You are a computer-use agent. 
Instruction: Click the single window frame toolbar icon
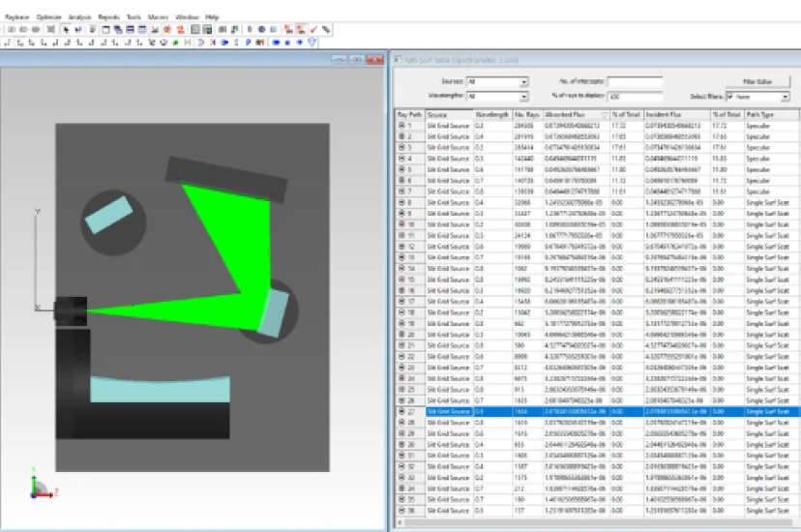pyautogui.click(x=105, y=30)
